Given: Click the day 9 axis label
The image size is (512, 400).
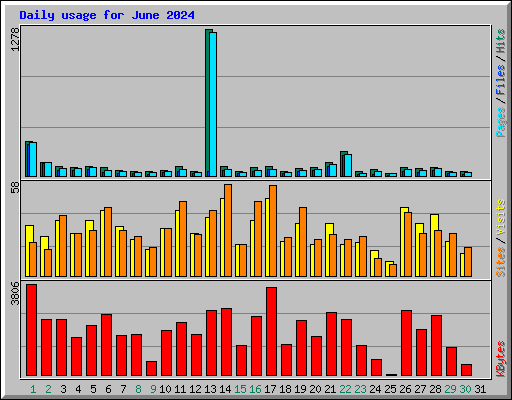Looking at the screenshot, I should coord(153,389).
